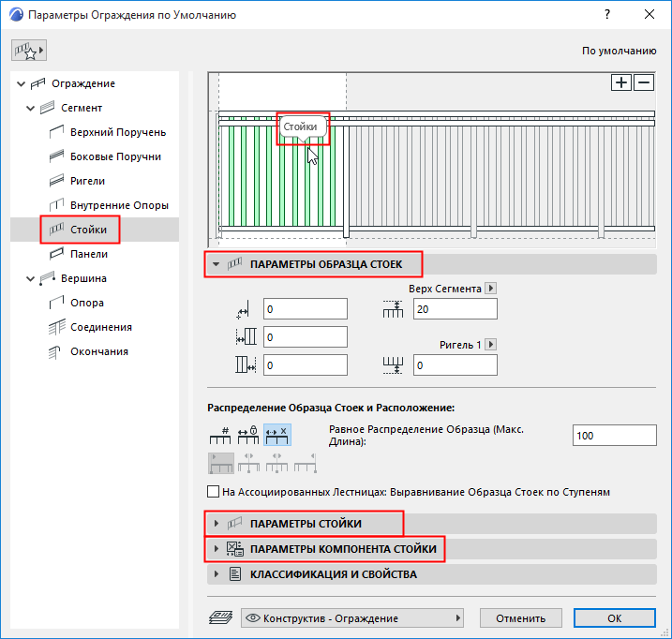Collapse the Сегмент tree node
The height and width of the screenshot is (639, 672).
point(30,108)
